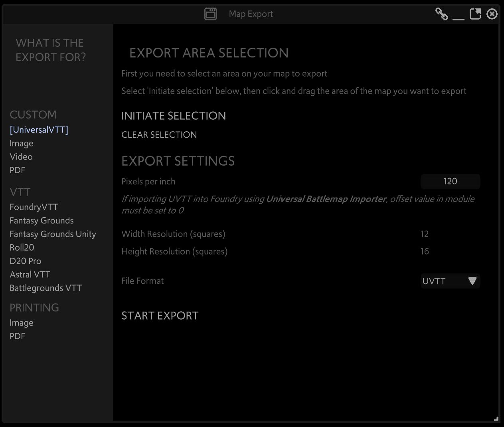The height and width of the screenshot is (427, 504).
Task: Select the UniversalVTT export option
Action: [39, 130]
